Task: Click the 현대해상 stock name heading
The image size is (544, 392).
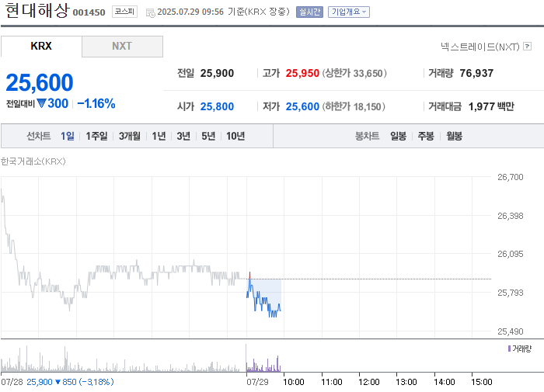Action: tap(37, 10)
